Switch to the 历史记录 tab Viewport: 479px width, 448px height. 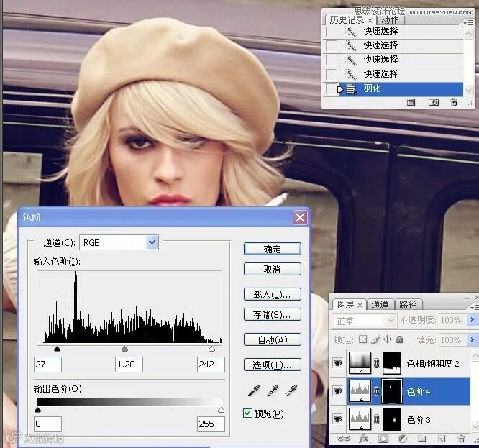tap(347, 20)
